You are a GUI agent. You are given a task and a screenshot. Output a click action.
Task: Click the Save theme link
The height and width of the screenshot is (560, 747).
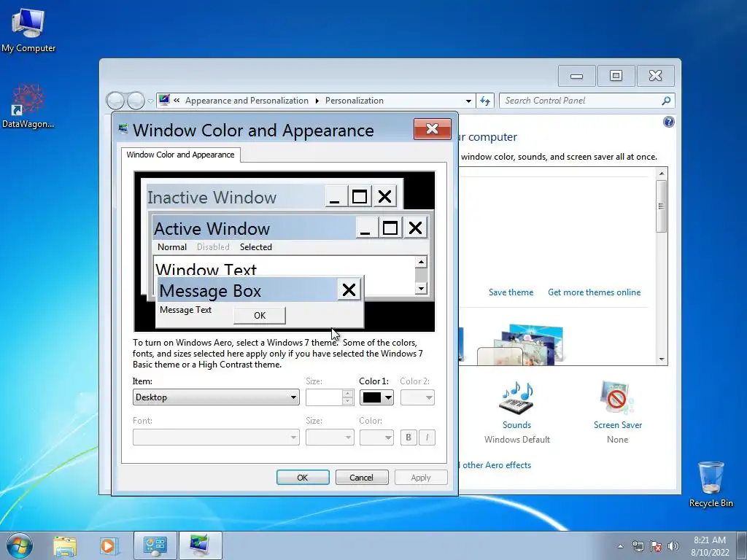(511, 292)
